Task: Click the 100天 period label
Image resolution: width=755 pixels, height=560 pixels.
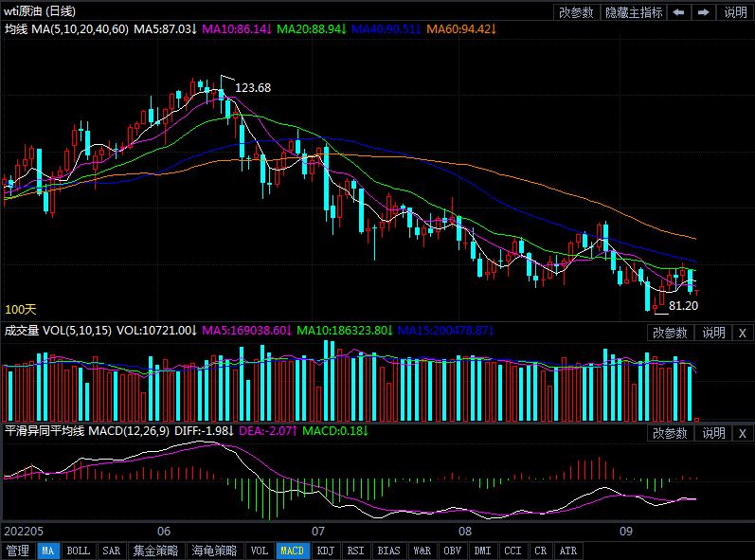Action: click(x=21, y=310)
